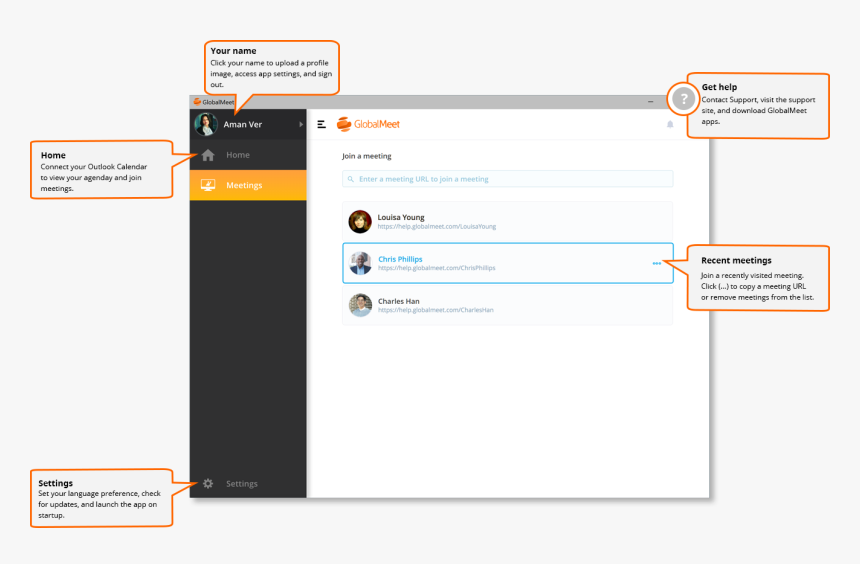860x564 pixels.
Task: Open notifications bell icon
Action: click(670, 125)
